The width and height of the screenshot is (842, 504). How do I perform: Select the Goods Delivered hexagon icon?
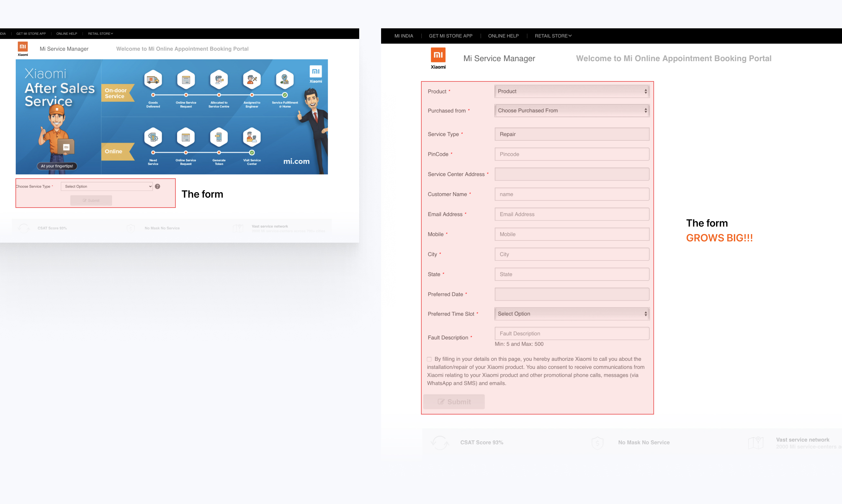pos(153,80)
